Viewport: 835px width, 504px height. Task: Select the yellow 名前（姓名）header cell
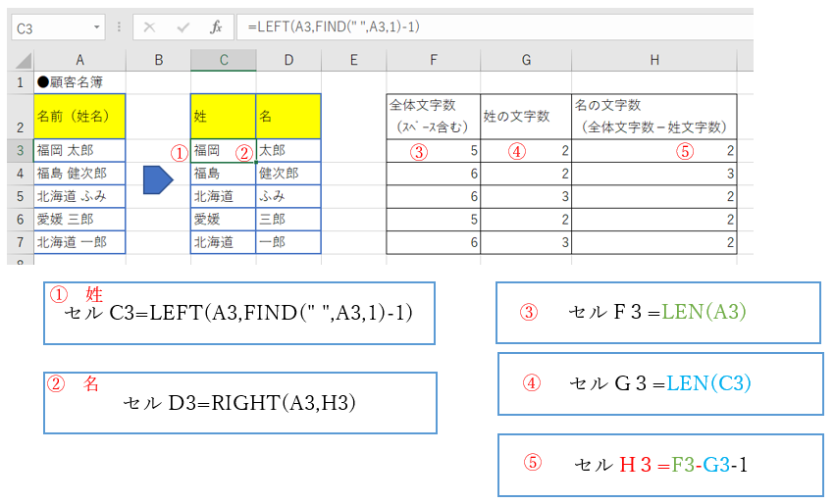click(x=79, y=116)
